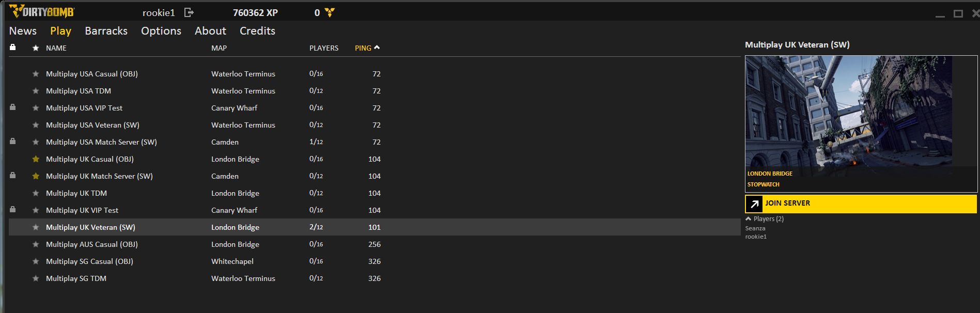Click the favorites star column header
The image size is (980, 313).
coord(36,48)
